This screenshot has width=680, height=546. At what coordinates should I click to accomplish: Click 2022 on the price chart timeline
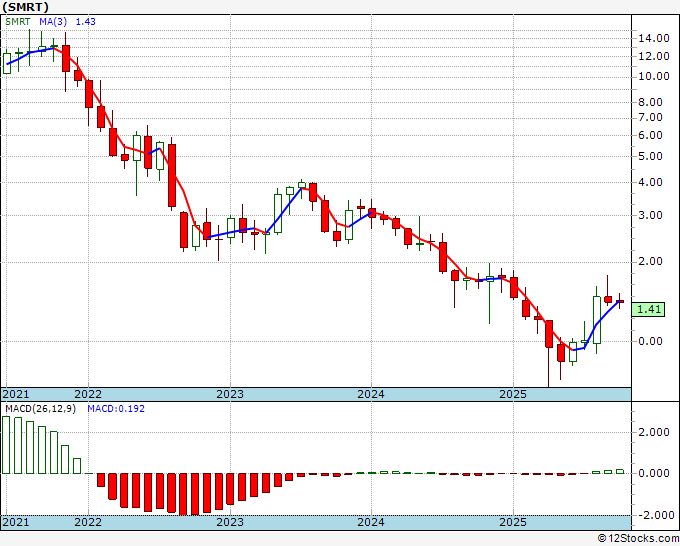click(x=88, y=394)
